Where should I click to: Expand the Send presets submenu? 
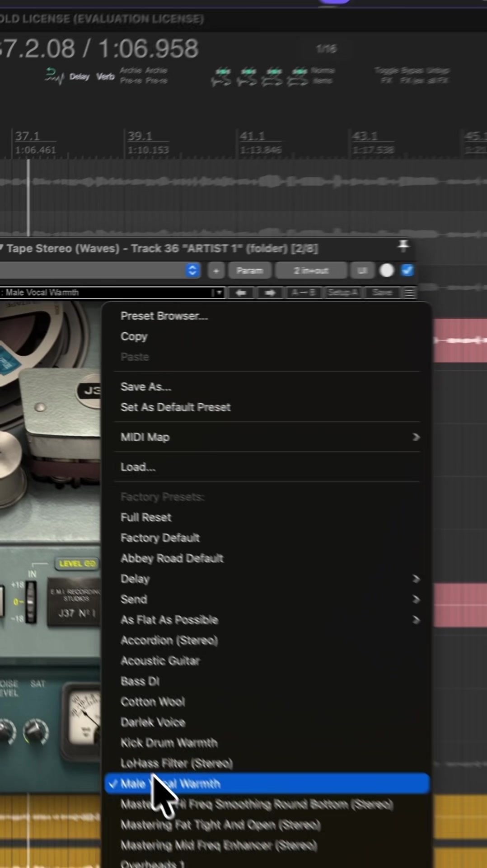[x=267, y=599]
